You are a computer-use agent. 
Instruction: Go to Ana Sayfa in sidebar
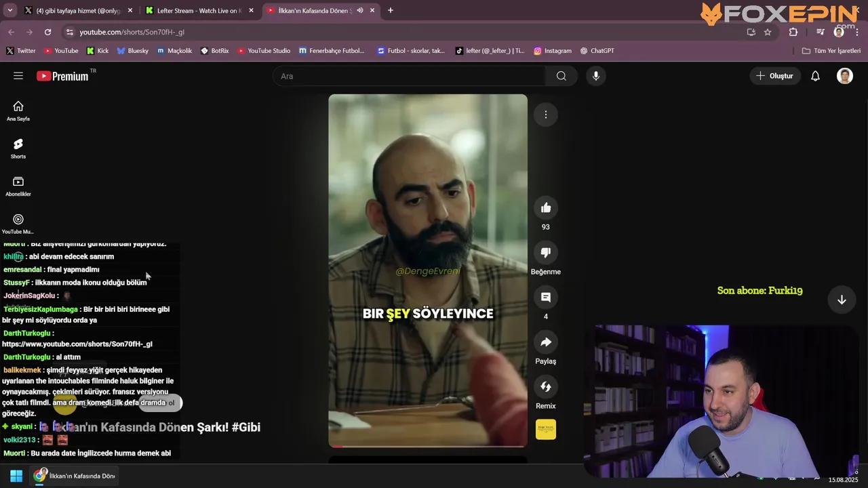click(18, 111)
